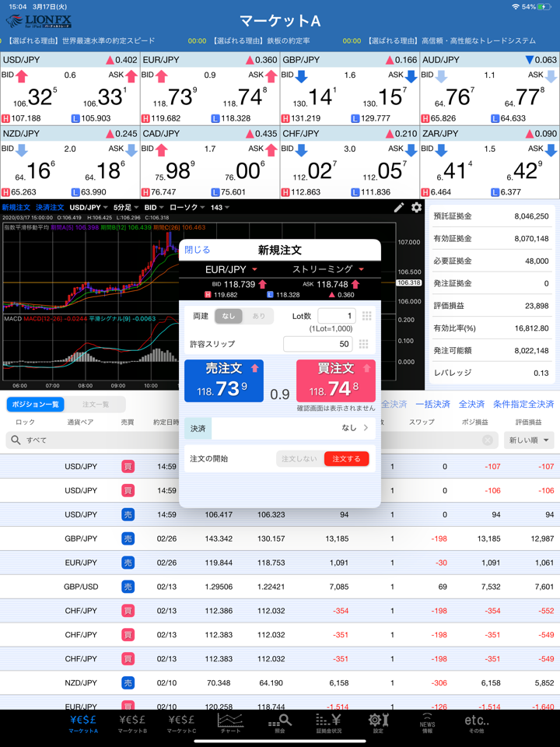Open the チャート (chart) icon in bottom bar
560x747 pixels.
pos(229,724)
